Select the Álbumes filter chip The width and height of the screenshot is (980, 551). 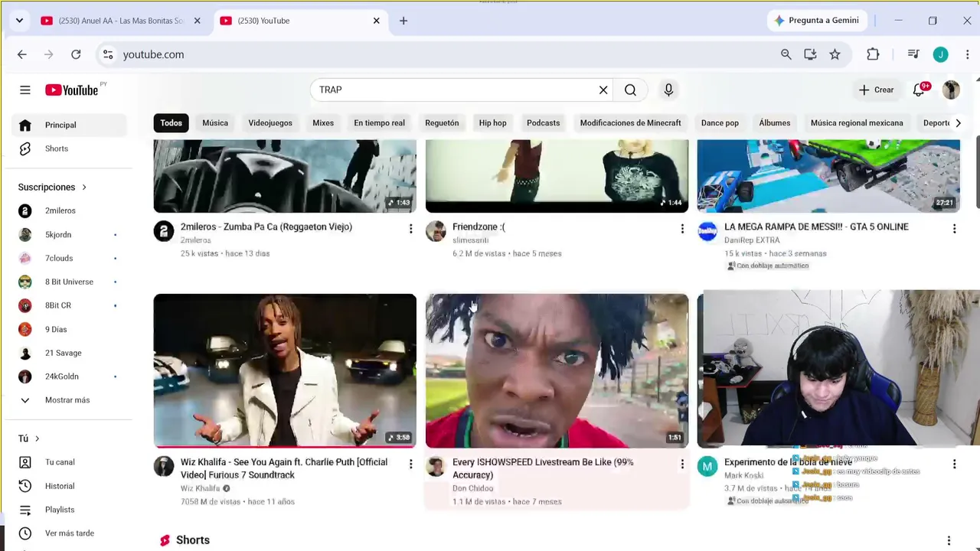coord(775,122)
